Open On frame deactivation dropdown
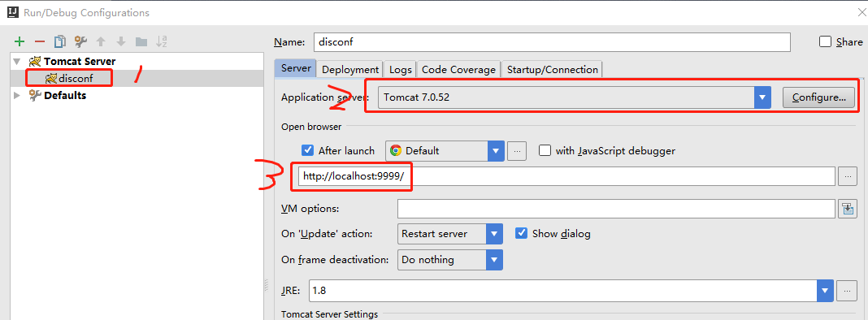This screenshot has width=868, height=320. (x=450, y=260)
